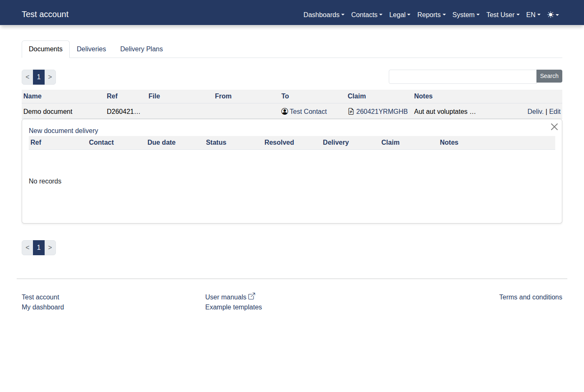
Task: Edit the Demo document row
Action: point(555,111)
